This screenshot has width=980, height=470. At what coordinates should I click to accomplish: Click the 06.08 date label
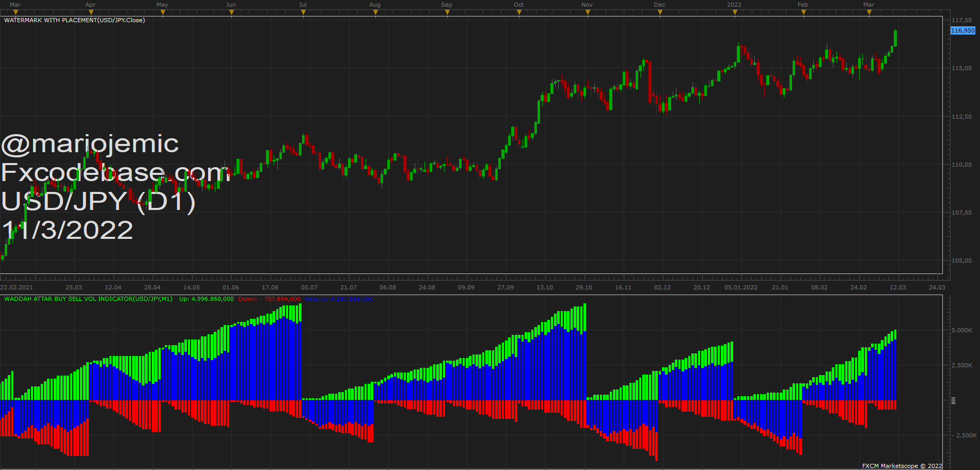tap(388, 287)
